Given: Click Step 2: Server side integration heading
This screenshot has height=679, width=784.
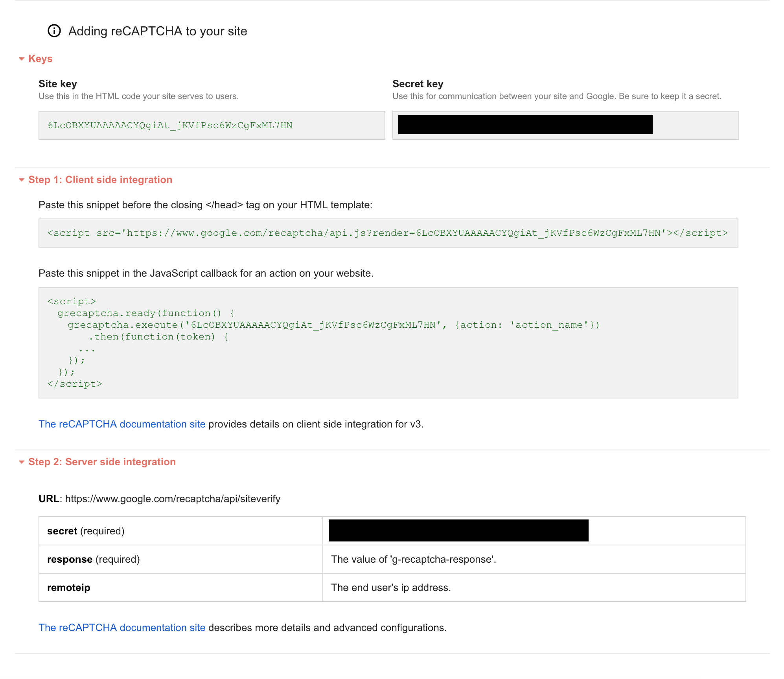Looking at the screenshot, I should [x=102, y=462].
